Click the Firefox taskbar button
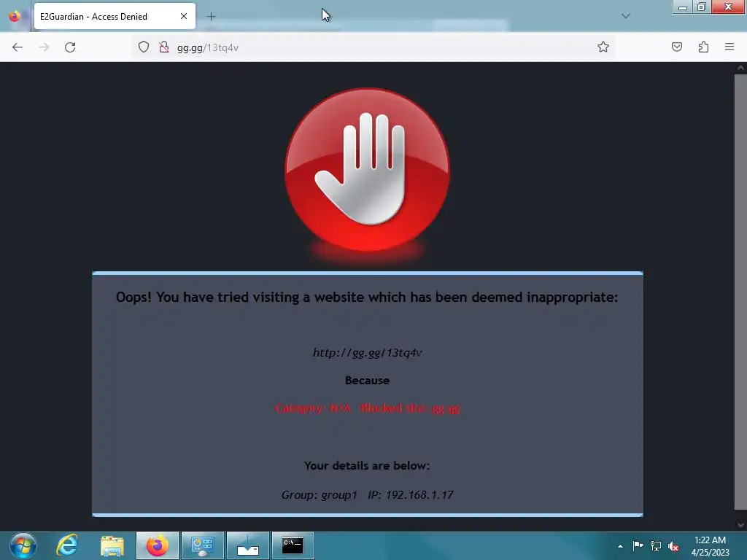 (x=158, y=545)
